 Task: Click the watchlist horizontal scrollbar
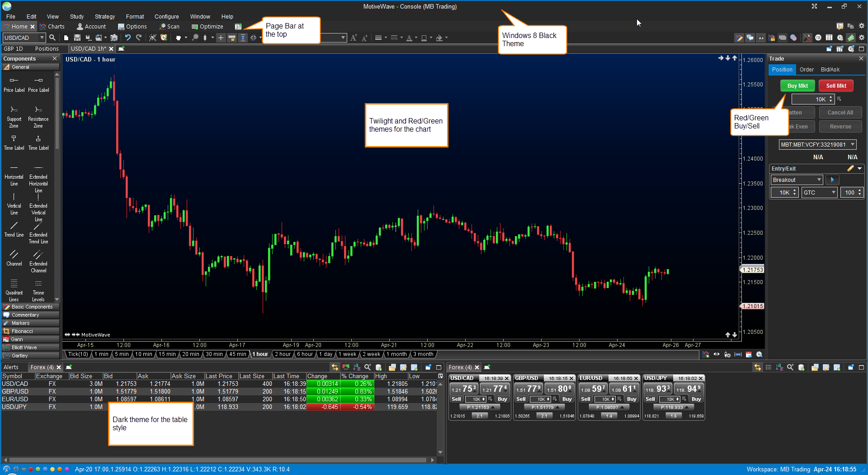[x=218, y=460]
